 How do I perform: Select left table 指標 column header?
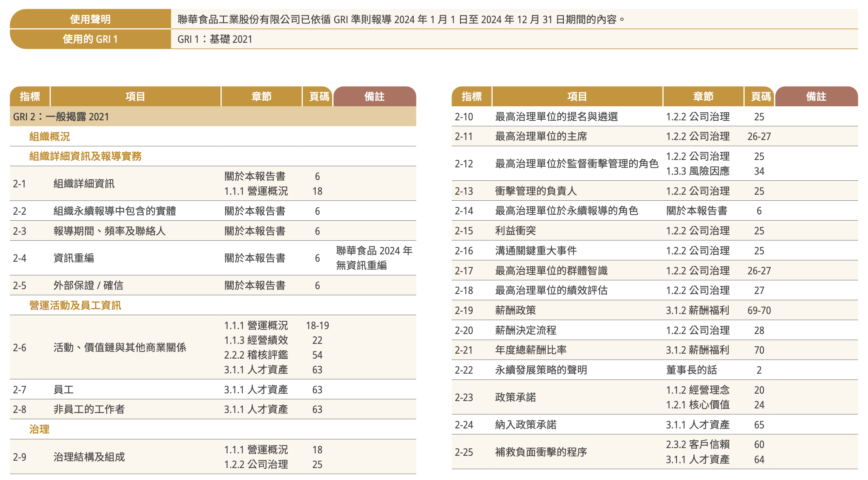pyautogui.click(x=30, y=96)
